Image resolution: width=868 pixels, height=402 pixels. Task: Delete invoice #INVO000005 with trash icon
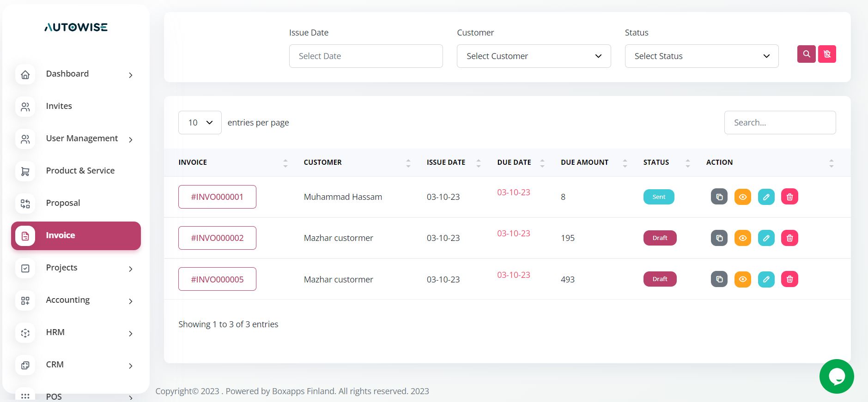(x=790, y=279)
